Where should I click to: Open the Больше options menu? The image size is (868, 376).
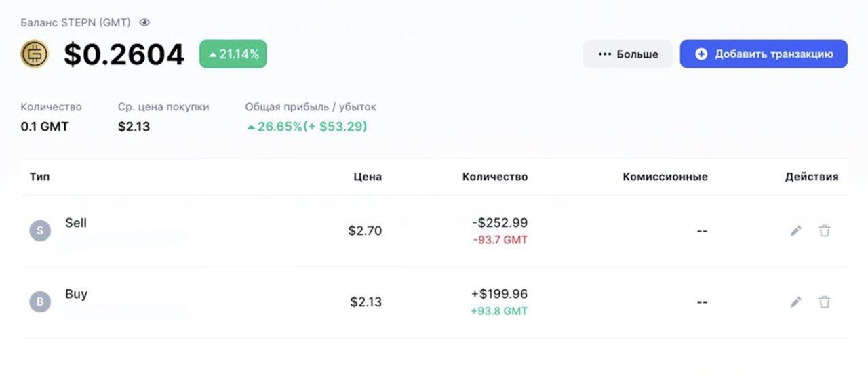coord(627,54)
